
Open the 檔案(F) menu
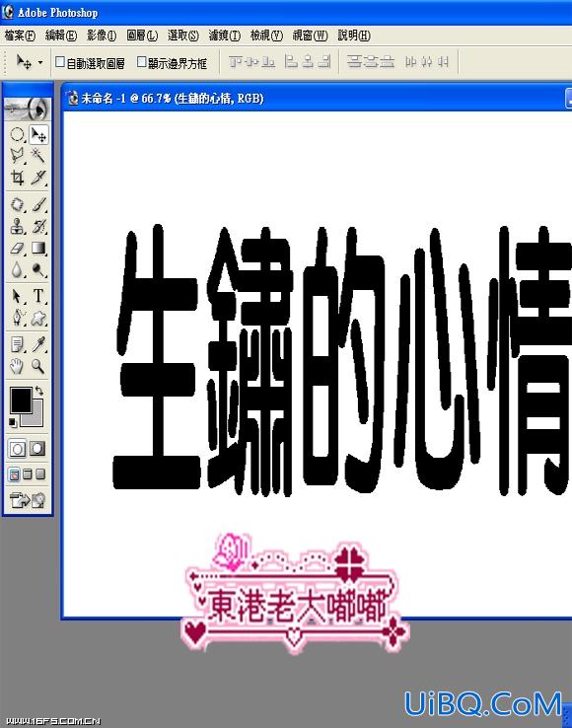click(x=20, y=36)
